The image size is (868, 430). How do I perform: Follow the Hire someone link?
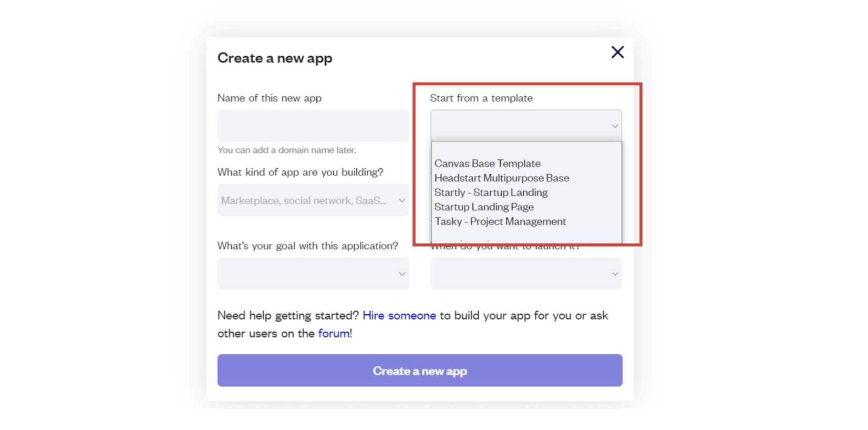coord(399,315)
